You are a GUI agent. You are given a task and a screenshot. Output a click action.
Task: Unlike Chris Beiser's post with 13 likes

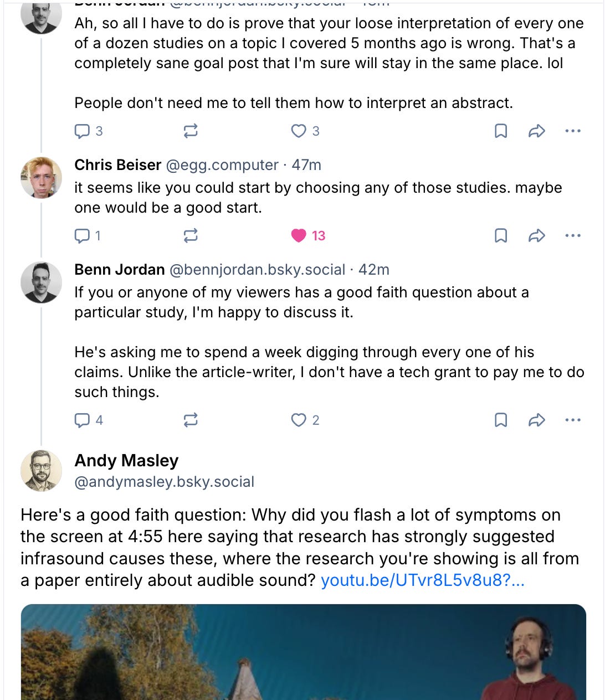click(x=299, y=236)
